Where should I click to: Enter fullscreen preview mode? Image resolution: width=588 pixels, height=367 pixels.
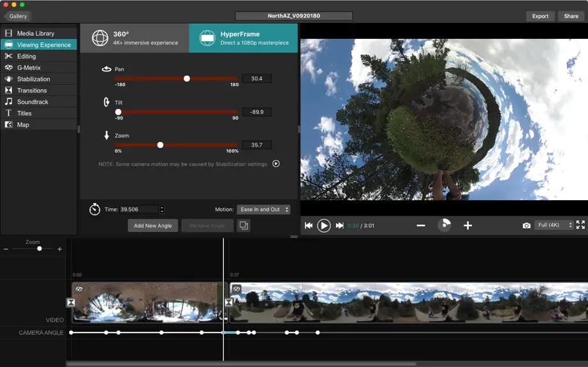pos(580,225)
